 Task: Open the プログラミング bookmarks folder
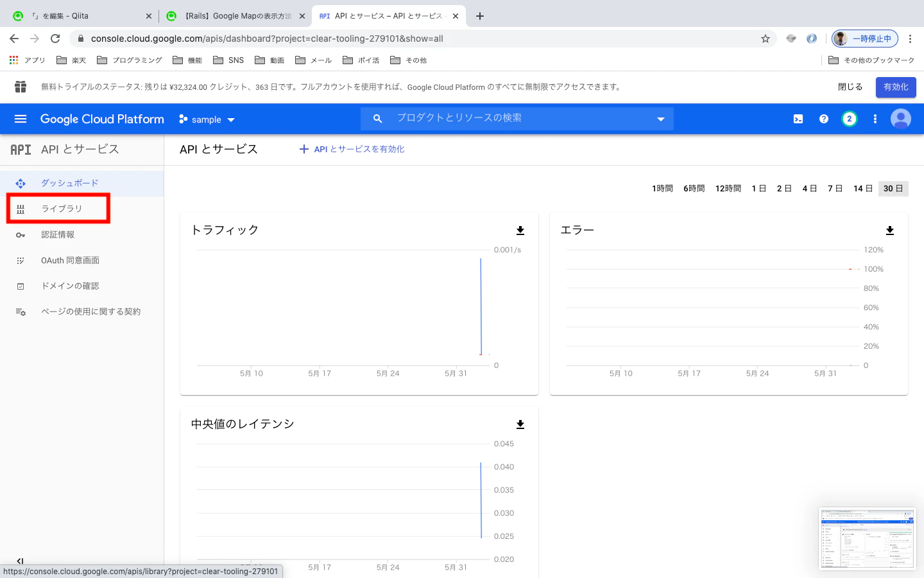pos(130,60)
